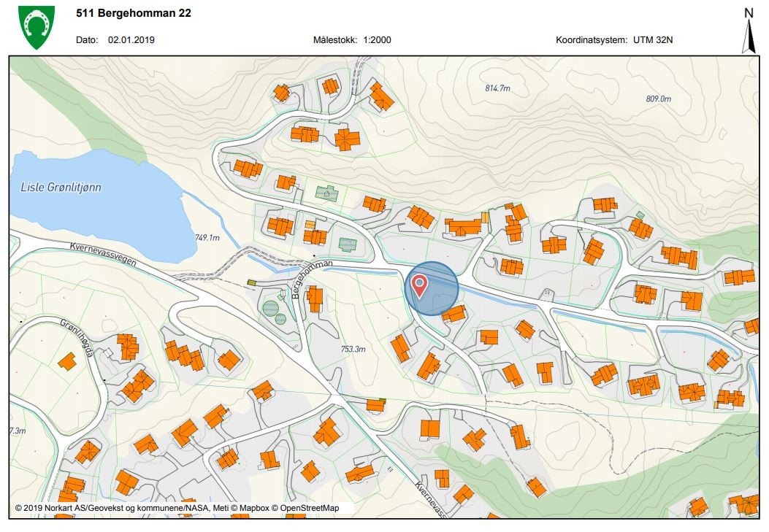Screen dimensions: 769x532
Task: Click the UTM 32N coordinate system text
Action: pyautogui.click(x=653, y=40)
